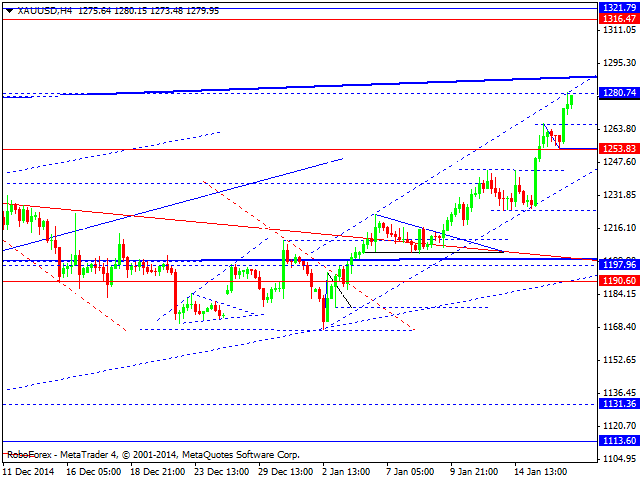Select the 1321.79 price label

pos(617,7)
